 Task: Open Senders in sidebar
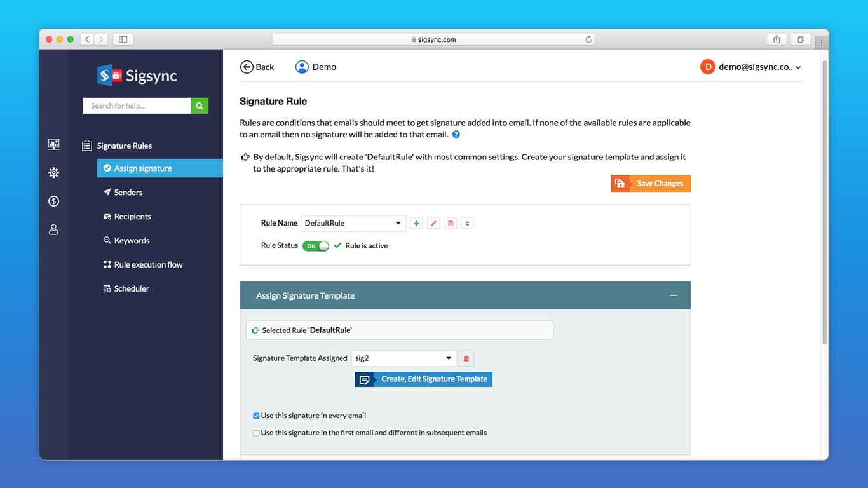[123, 192]
